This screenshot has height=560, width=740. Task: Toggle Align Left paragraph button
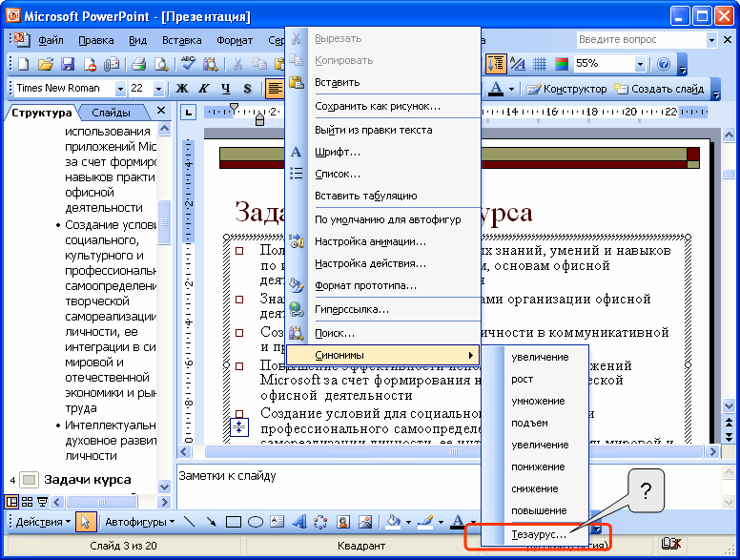275,89
